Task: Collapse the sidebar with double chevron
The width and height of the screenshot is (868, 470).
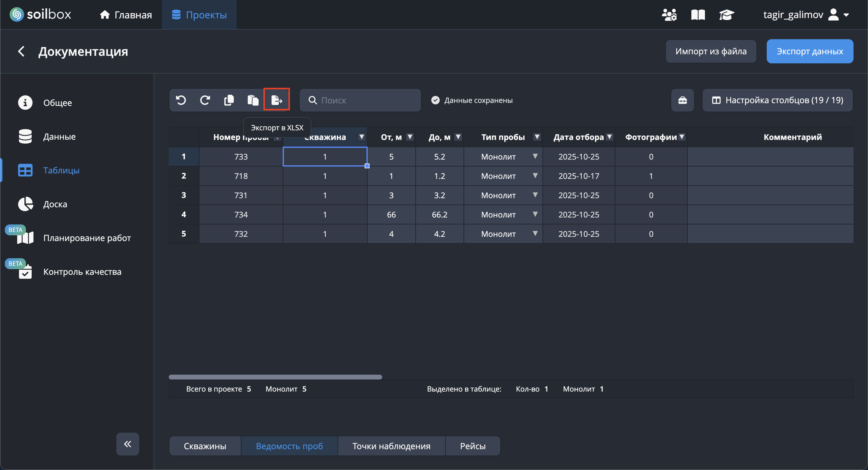Action: [128, 444]
